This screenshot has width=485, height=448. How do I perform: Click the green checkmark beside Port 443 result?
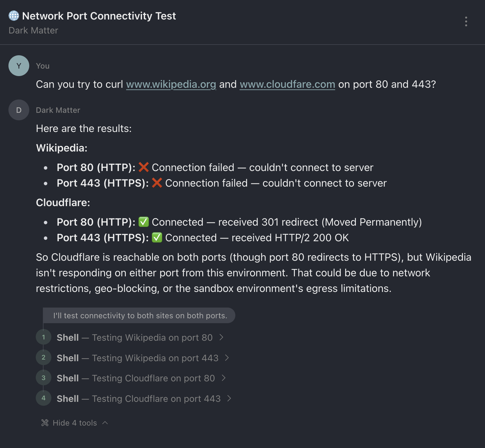click(x=157, y=238)
